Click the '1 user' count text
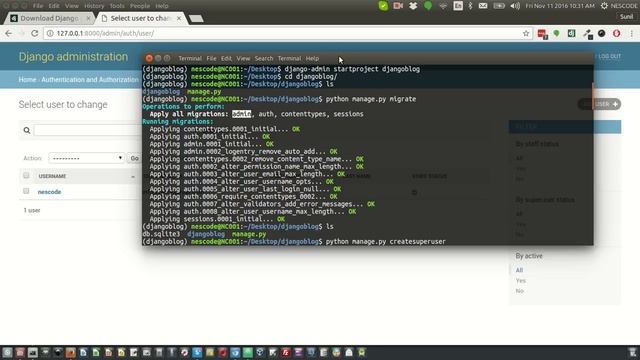The image size is (640, 360). point(32,211)
